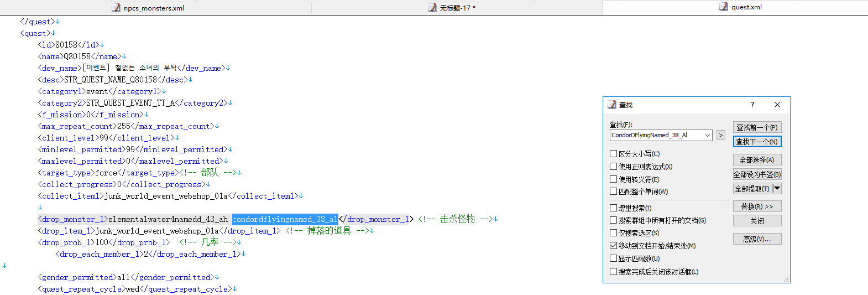The image size is (868, 295).
Task: Enable the 使用正则表达式 regex checkbox
Action: [x=613, y=167]
